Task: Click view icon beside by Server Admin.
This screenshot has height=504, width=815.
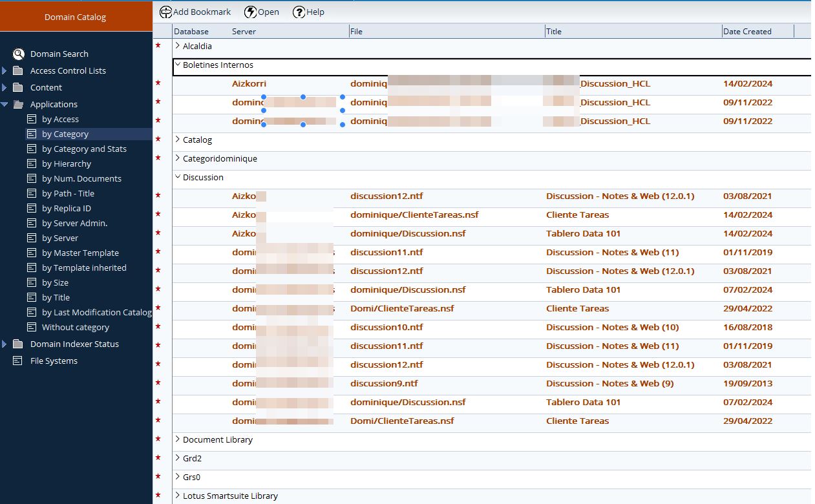Action: point(32,223)
